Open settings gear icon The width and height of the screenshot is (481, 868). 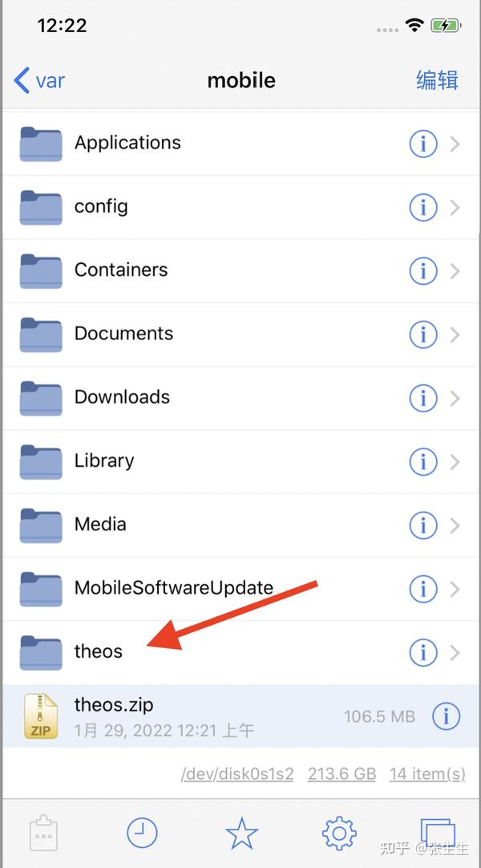click(x=339, y=833)
